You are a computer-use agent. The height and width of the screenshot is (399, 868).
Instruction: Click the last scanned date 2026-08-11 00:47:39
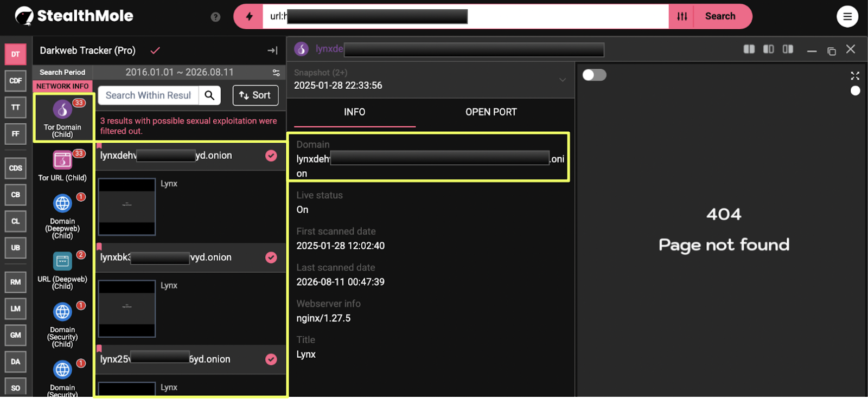click(340, 282)
